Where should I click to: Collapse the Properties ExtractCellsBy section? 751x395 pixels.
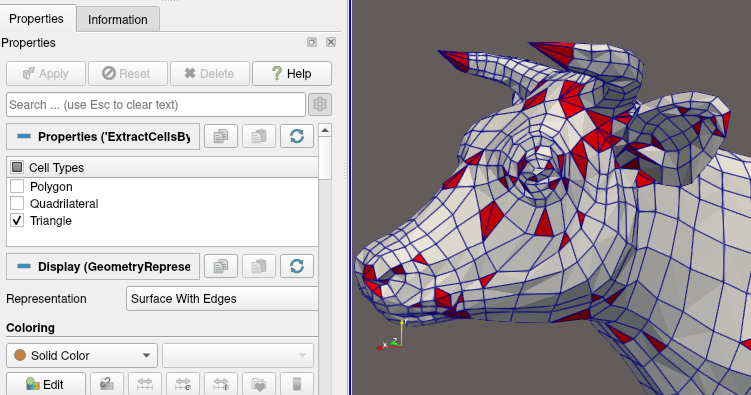pos(103,136)
